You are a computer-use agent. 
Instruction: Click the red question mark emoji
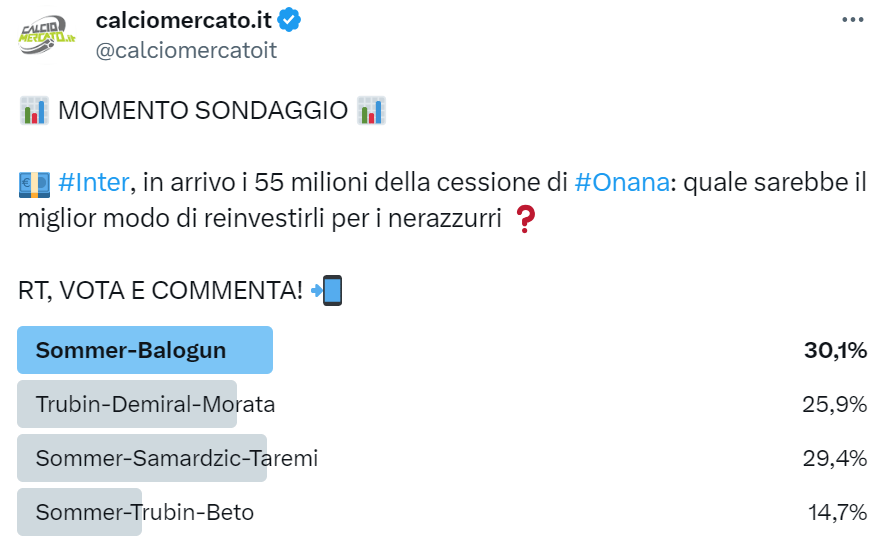pos(523,219)
